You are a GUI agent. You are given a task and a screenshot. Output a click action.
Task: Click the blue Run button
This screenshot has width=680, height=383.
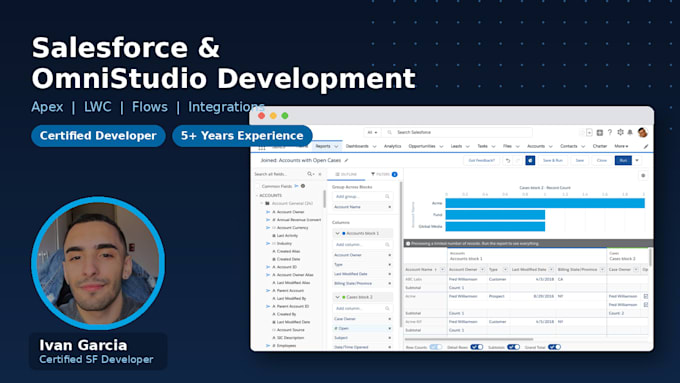[x=623, y=160]
